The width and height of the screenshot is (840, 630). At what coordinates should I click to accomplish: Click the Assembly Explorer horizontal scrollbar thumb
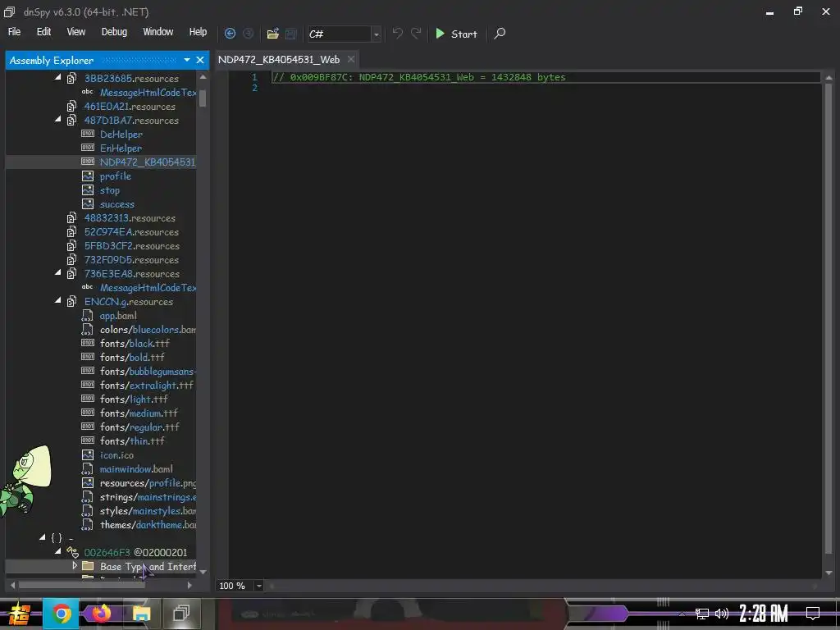pyautogui.click(x=82, y=585)
